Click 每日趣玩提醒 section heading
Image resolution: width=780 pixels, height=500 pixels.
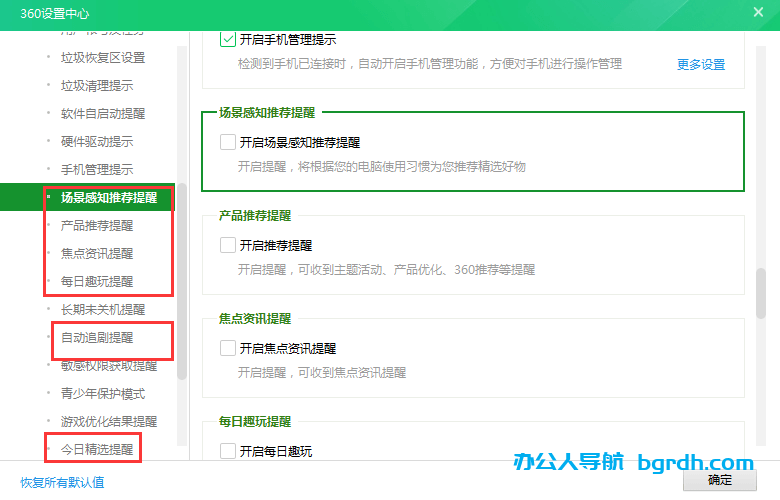point(255,421)
